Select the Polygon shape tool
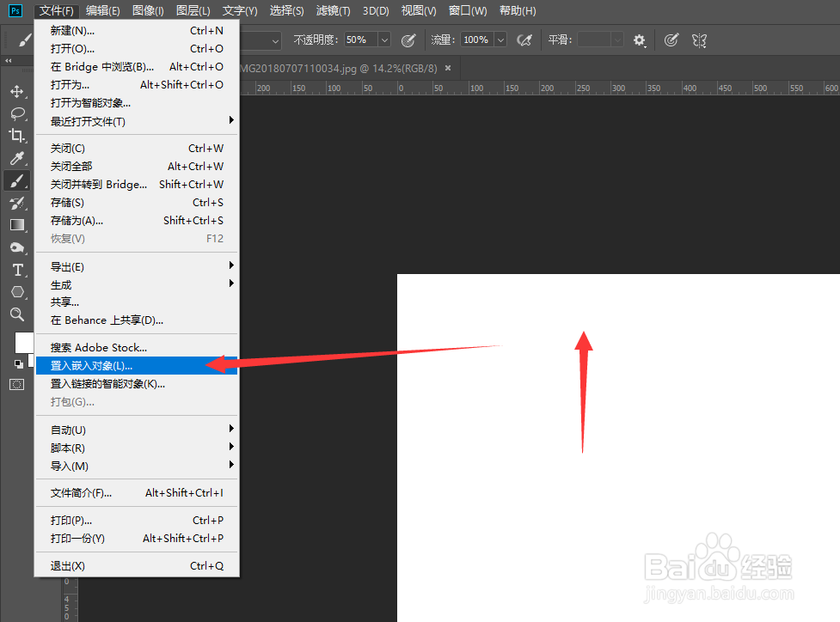The height and width of the screenshot is (622, 840). pos(17,292)
